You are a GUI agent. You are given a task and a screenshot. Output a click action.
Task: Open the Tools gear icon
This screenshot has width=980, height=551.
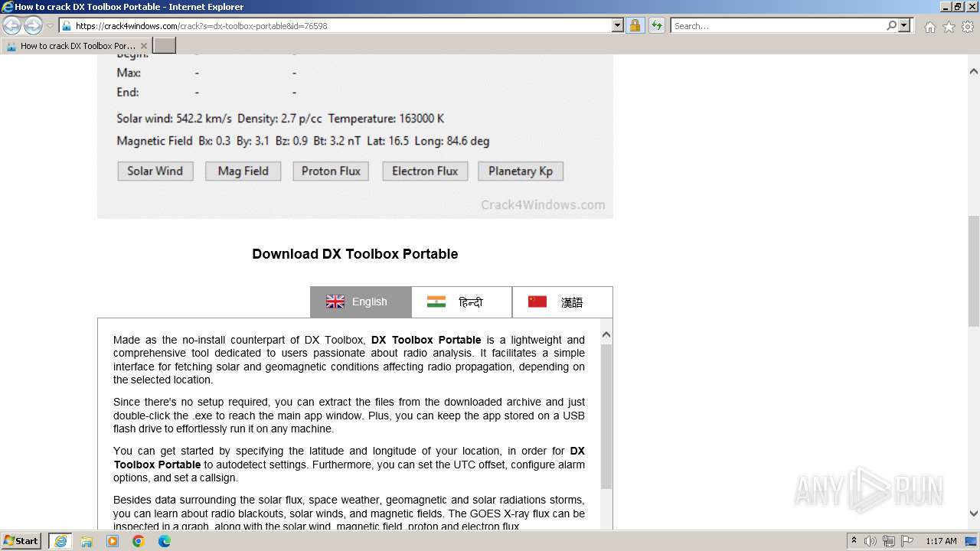[968, 27]
